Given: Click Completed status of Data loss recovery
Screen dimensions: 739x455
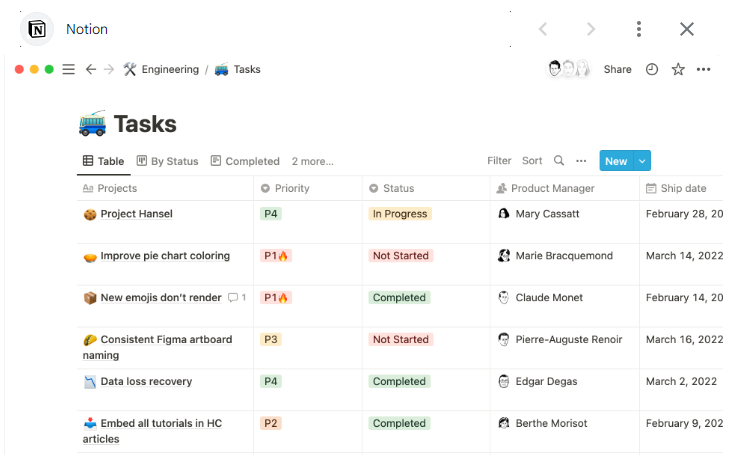Looking at the screenshot, I should 399,381.
